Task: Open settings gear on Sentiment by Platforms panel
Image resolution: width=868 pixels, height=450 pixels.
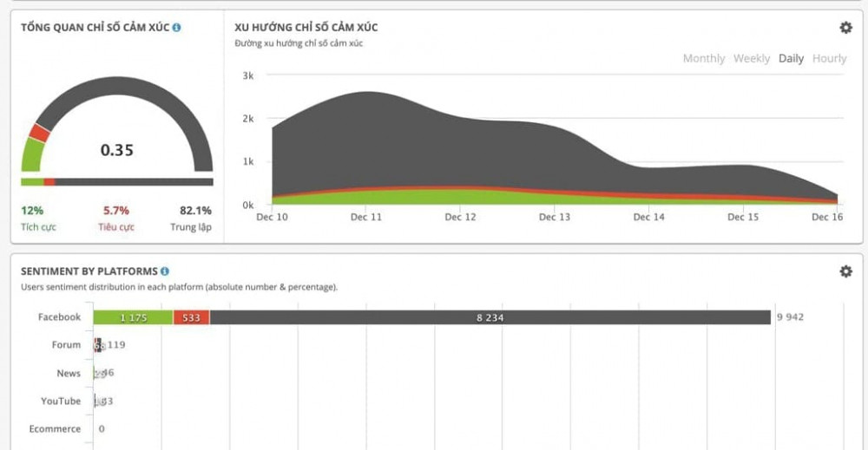Action: 845,271
